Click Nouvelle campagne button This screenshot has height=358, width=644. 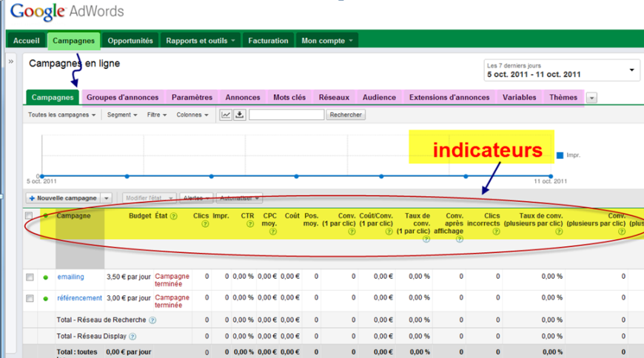pos(63,198)
